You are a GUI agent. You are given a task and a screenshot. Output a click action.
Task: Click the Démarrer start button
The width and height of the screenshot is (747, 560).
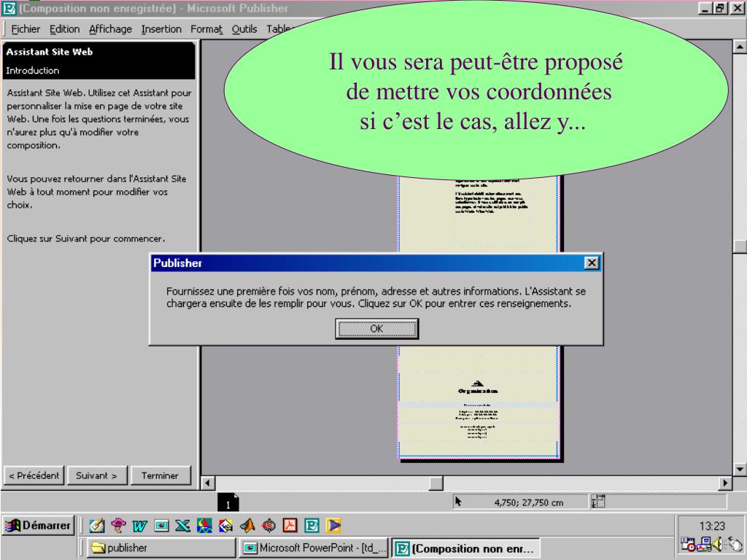38,525
